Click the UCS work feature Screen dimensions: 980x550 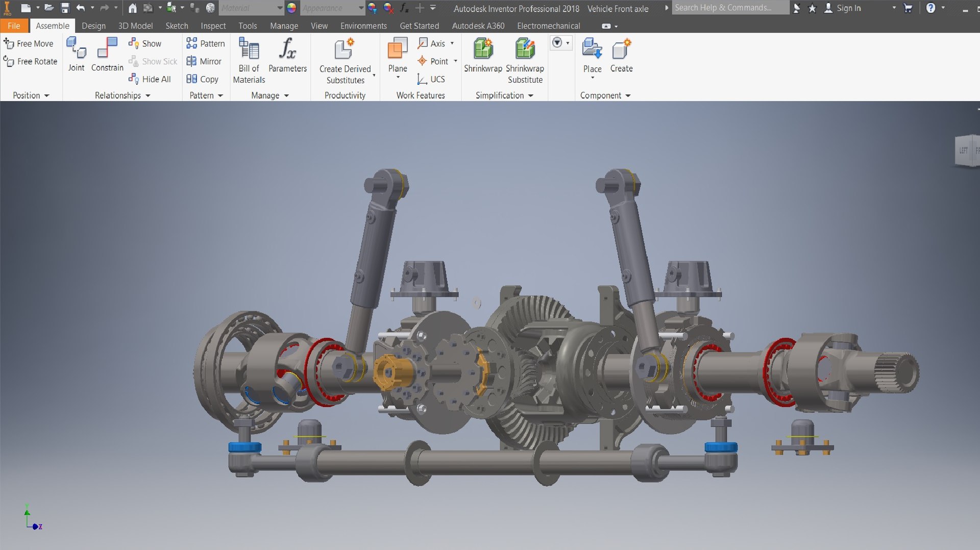(x=431, y=79)
